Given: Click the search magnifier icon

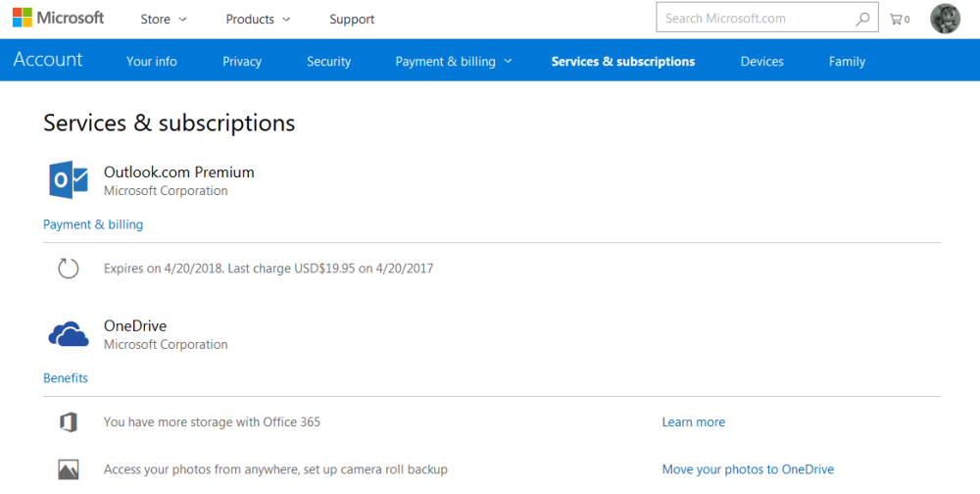Looking at the screenshot, I should pyautogui.click(x=862, y=19).
